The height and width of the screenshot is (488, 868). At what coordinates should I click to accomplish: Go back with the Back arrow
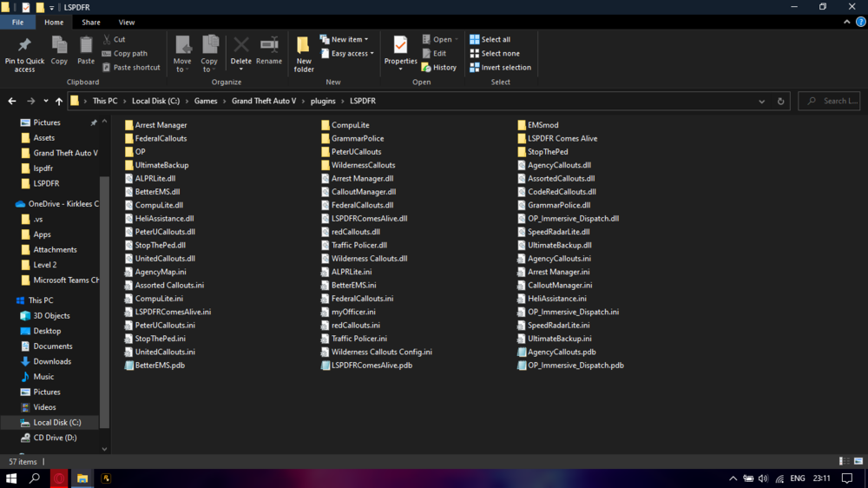pos(11,101)
